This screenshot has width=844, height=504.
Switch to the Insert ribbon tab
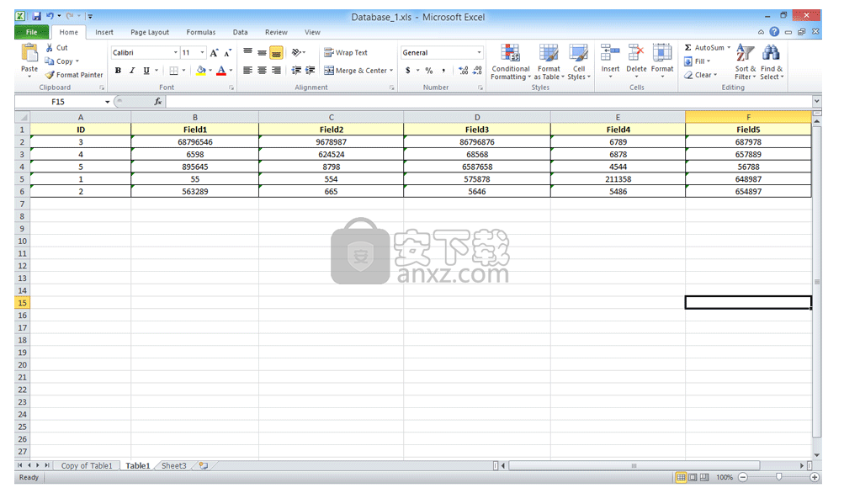[x=104, y=32]
